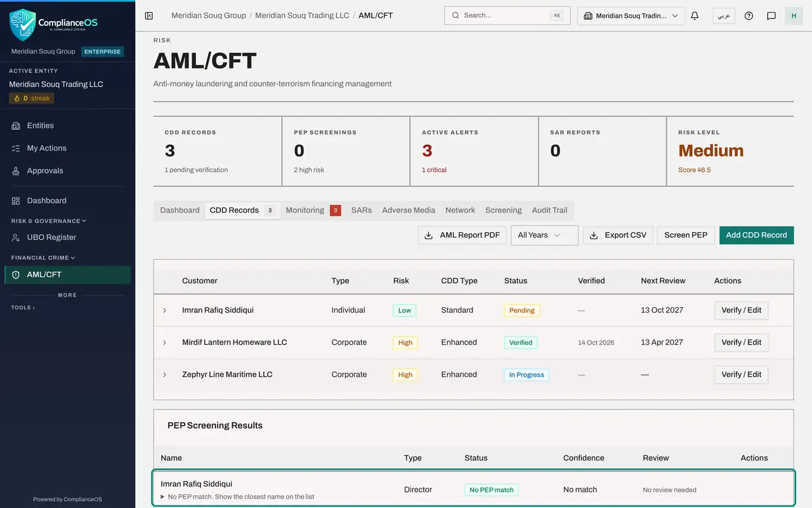This screenshot has width=812, height=508.
Task: Open the Screening tab
Action: click(504, 210)
